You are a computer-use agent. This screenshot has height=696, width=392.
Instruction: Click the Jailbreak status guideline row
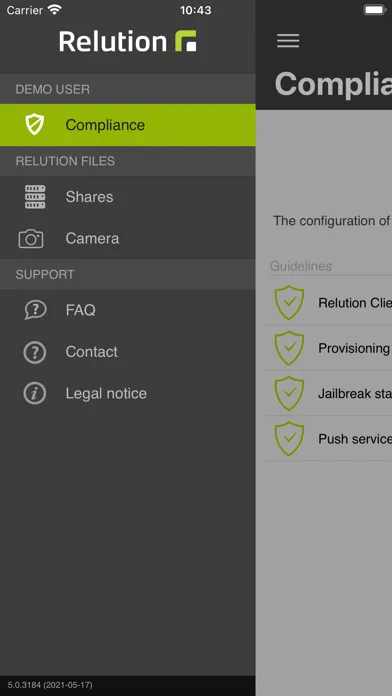(329, 393)
